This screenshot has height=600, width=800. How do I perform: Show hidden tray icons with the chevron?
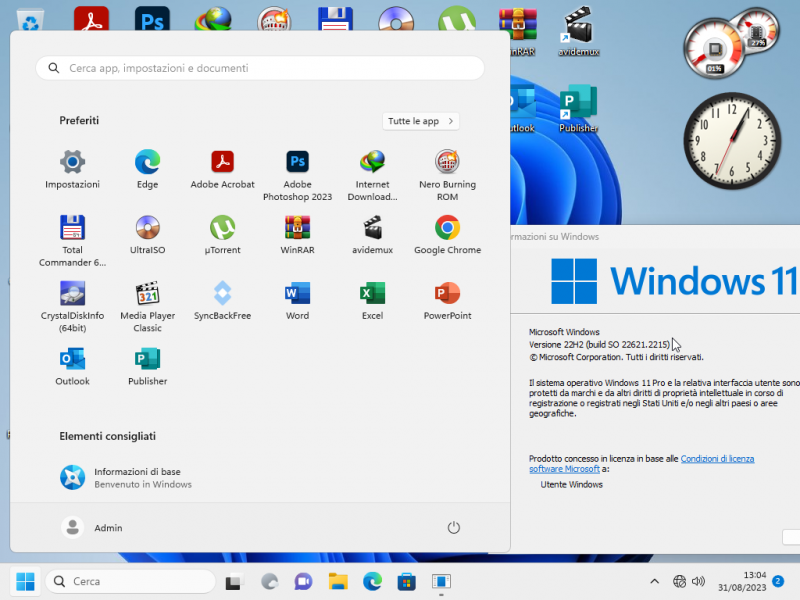click(x=655, y=580)
